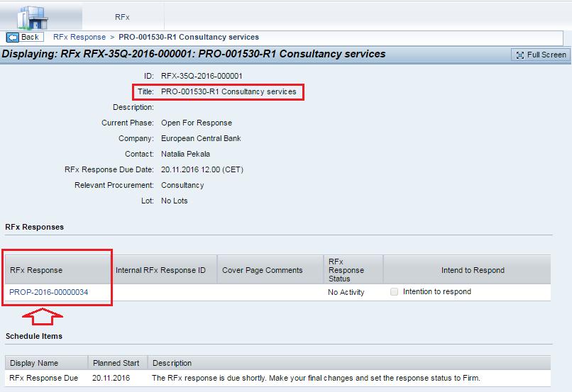Image resolution: width=572 pixels, height=392 pixels.
Task: Click the European Central Bank company value
Action: click(201, 138)
